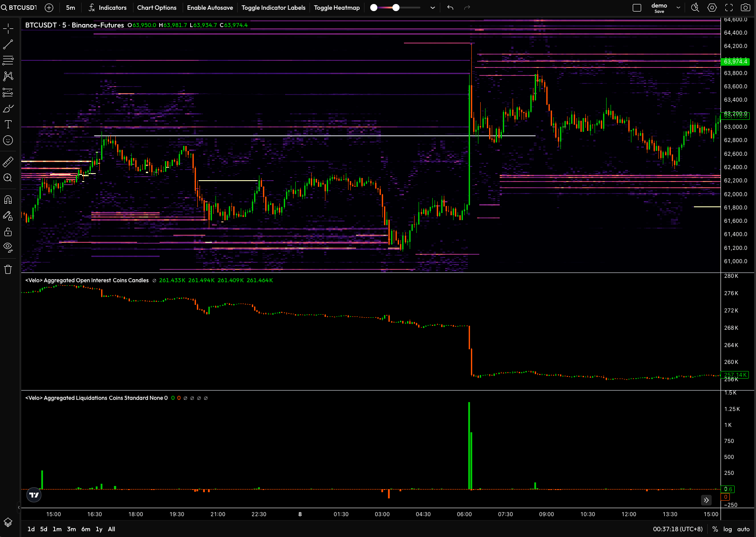Click the 257.14K open interest value label
The image size is (756, 537).
pyautogui.click(x=736, y=375)
